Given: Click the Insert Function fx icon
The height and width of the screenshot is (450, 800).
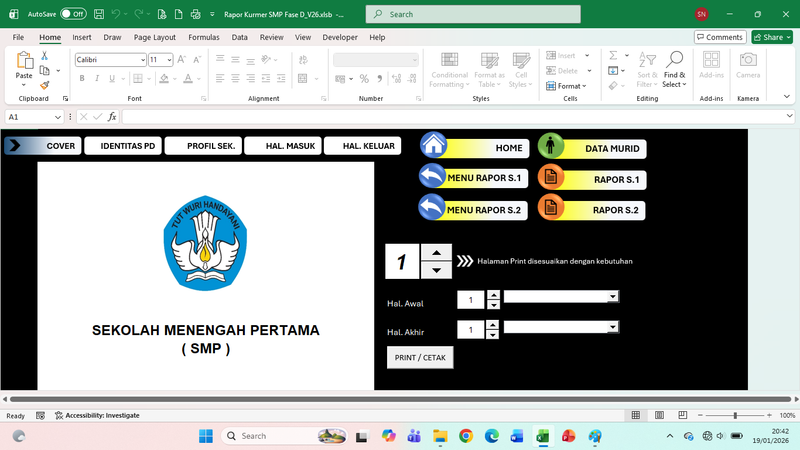Looking at the screenshot, I should tap(112, 117).
